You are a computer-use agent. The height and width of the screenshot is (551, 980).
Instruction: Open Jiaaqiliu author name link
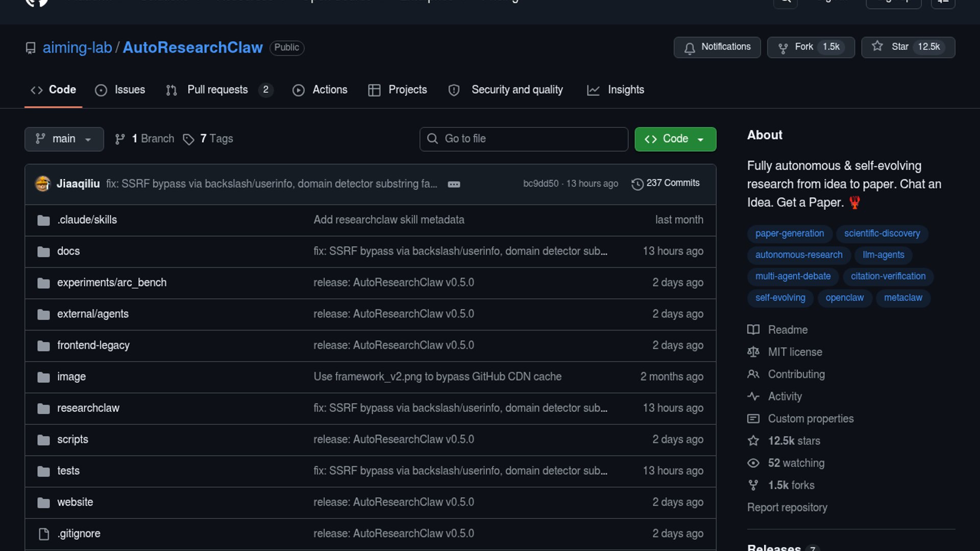click(x=78, y=184)
